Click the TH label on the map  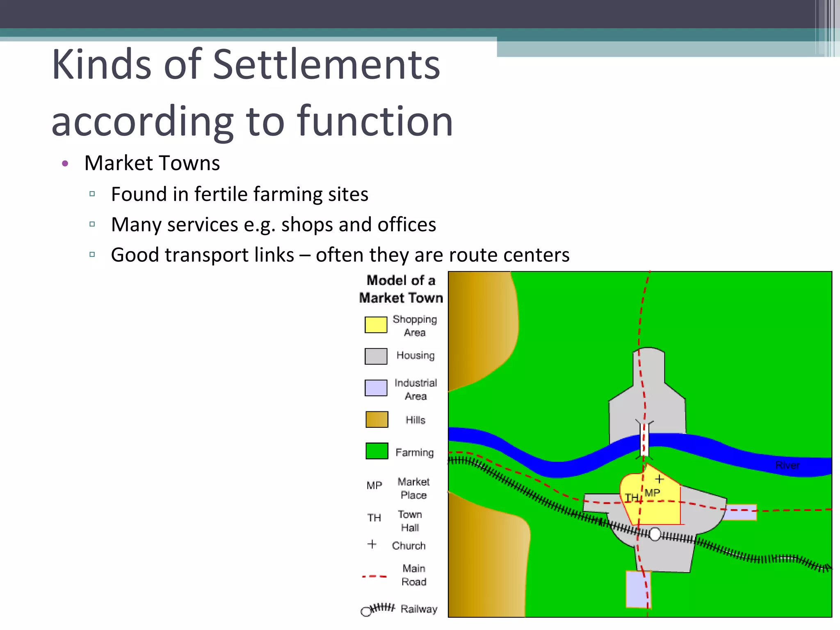coord(632,498)
